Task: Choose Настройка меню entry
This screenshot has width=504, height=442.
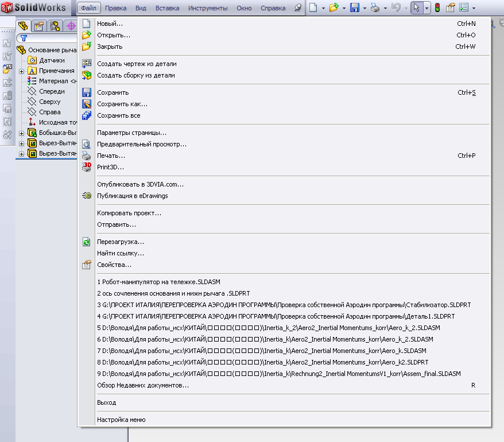Action: pyautogui.click(x=284, y=420)
